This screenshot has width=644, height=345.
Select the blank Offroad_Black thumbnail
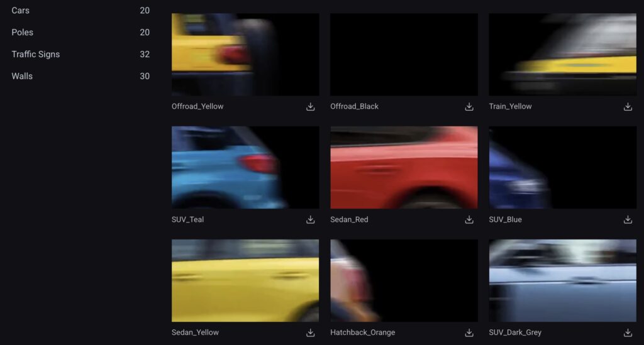404,55
